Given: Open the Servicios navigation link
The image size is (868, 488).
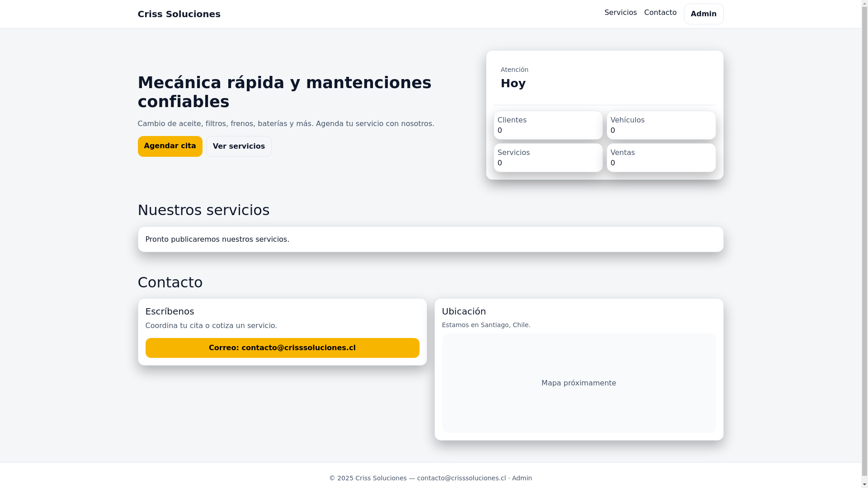Looking at the screenshot, I should coord(620,13).
